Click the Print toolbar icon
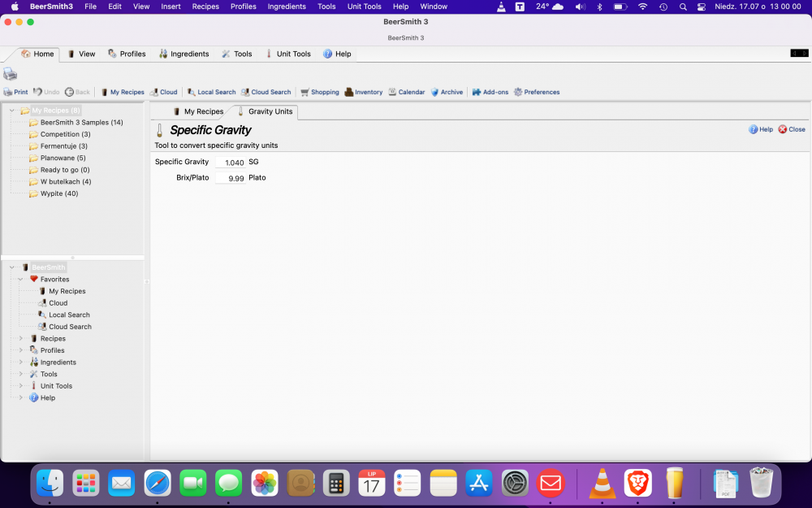Image resolution: width=812 pixels, height=508 pixels. click(15, 92)
